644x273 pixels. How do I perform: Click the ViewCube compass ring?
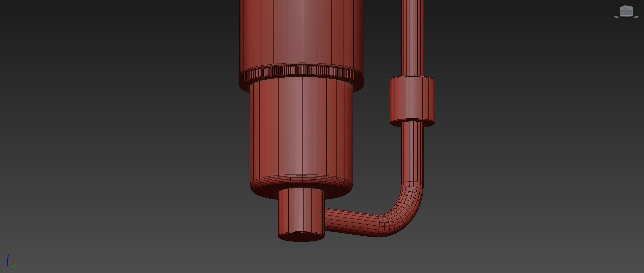(x=626, y=16)
